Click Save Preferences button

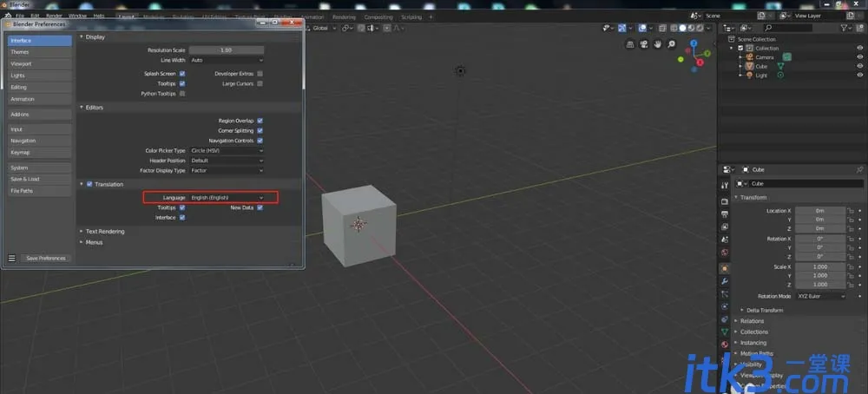click(x=46, y=258)
